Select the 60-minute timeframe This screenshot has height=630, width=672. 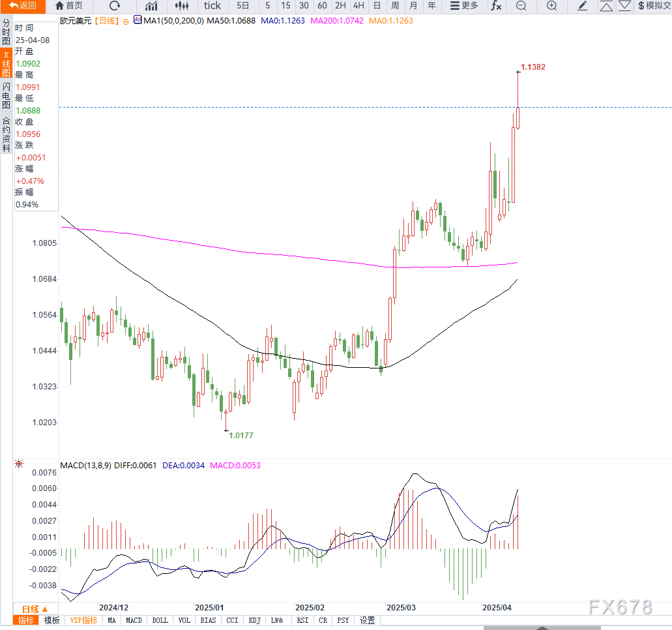pos(322,6)
